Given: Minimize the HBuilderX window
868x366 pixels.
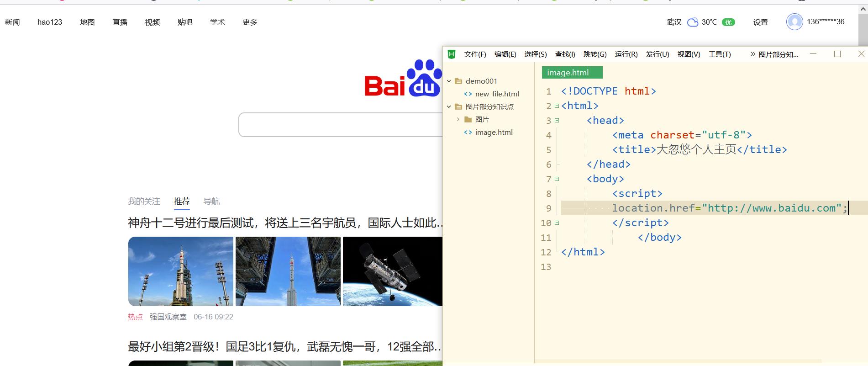Looking at the screenshot, I should pyautogui.click(x=813, y=54).
